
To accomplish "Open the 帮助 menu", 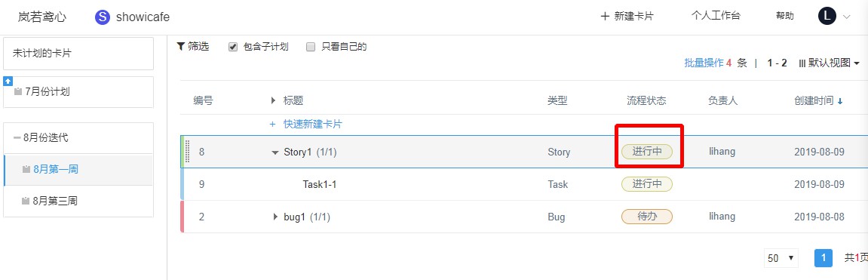I will (784, 16).
